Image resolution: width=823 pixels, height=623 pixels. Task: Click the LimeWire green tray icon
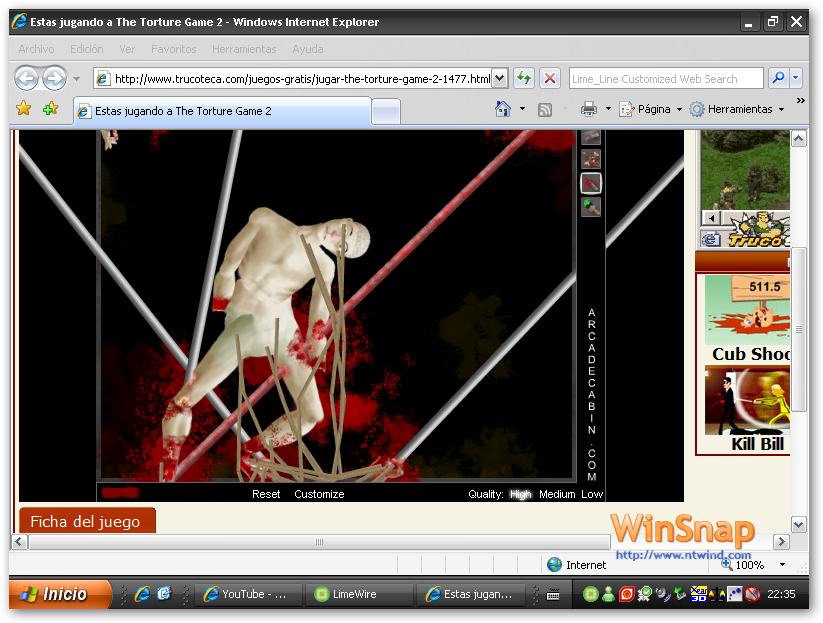[591, 594]
